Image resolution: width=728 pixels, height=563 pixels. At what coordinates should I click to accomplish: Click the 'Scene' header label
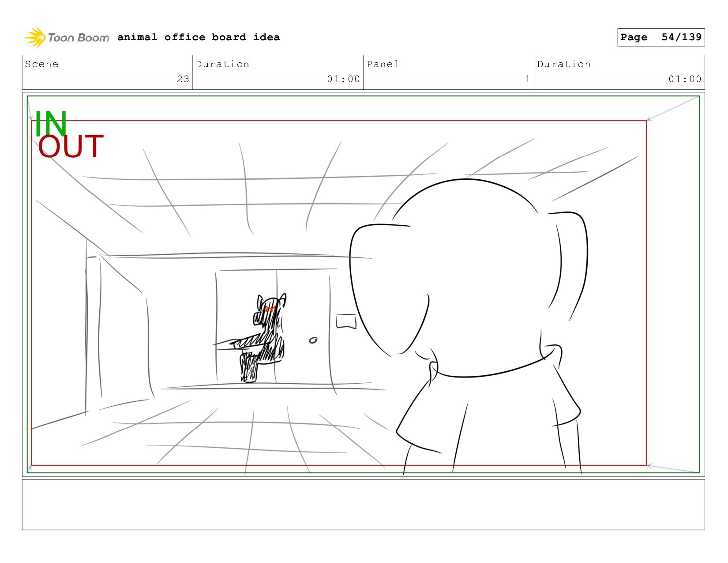point(41,64)
